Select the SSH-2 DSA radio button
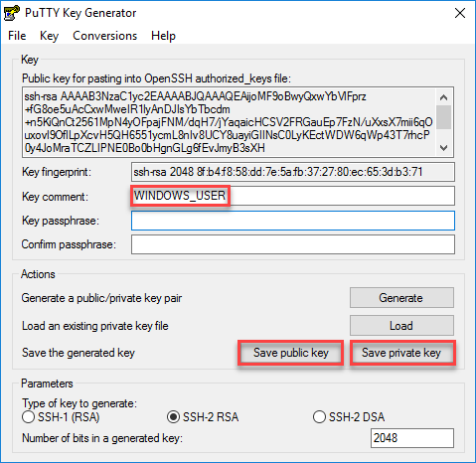 (x=319, y=417)
